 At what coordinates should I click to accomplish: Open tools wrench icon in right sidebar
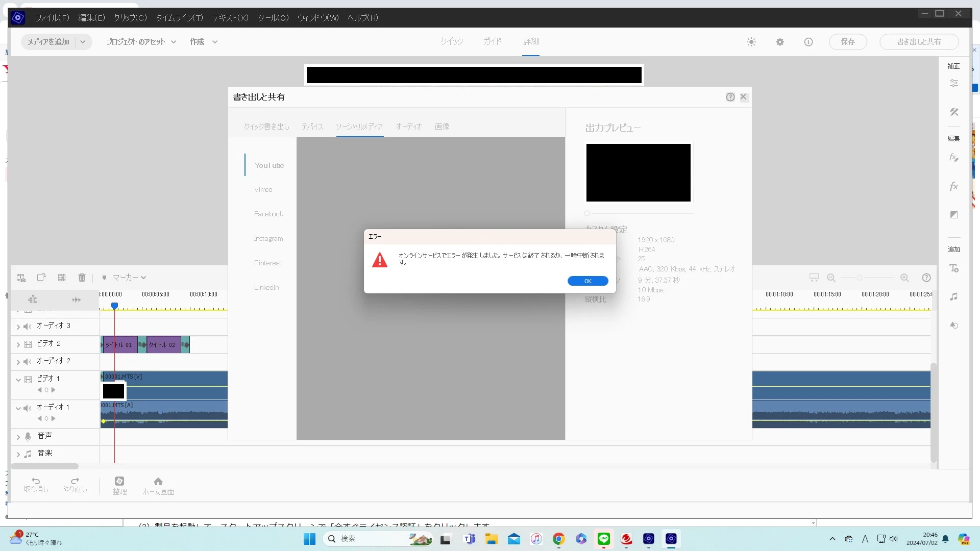(953, 112)
